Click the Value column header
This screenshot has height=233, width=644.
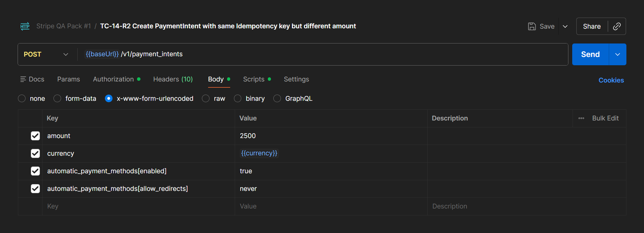point(248,118)
